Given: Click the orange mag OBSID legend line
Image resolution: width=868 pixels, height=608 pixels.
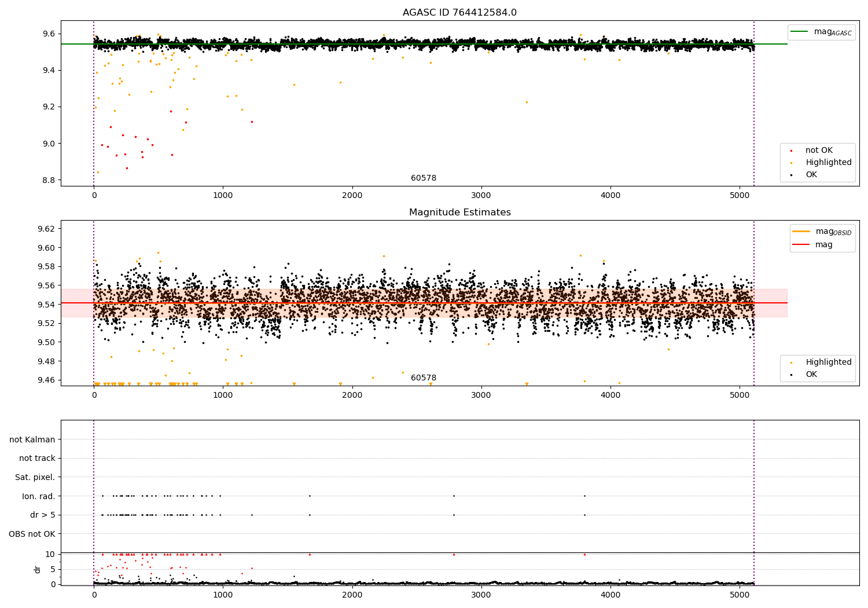Looking at the screenshot, I should [x=801, y=232].
